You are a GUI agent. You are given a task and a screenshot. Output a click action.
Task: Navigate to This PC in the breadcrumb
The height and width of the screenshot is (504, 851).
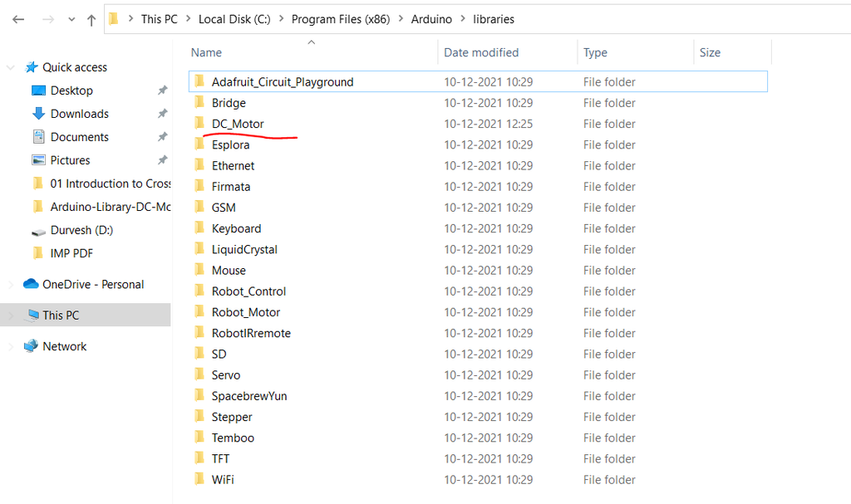click(x=159, y=19)
